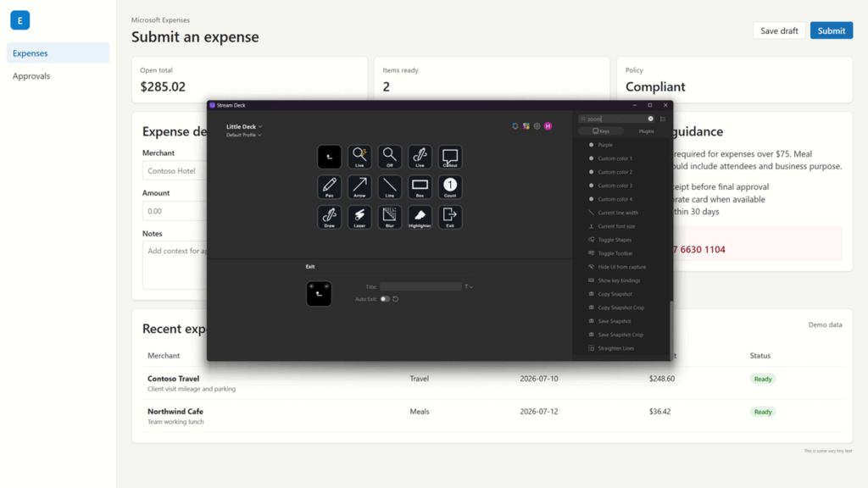Viewport: 868px width, 488px height.
Task: Open the Stream Deck marketplace colorful icon
Action: (x=526, y=126)
